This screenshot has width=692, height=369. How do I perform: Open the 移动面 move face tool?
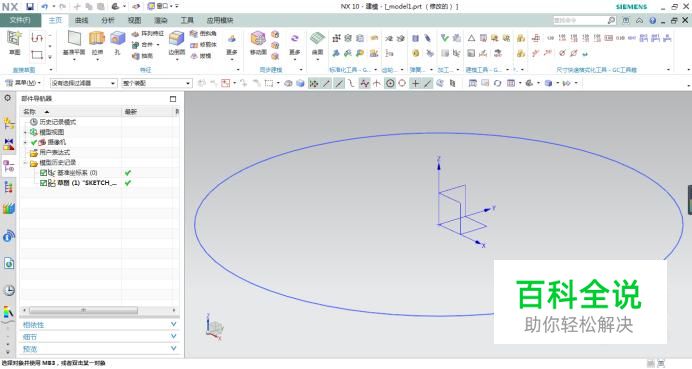tap(258, 43)
